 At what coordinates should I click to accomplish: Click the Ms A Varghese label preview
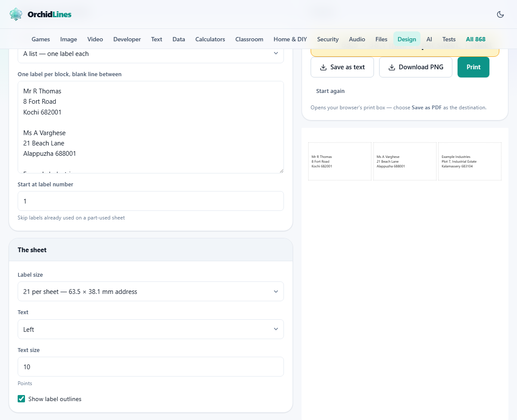(x=405, y=161)
